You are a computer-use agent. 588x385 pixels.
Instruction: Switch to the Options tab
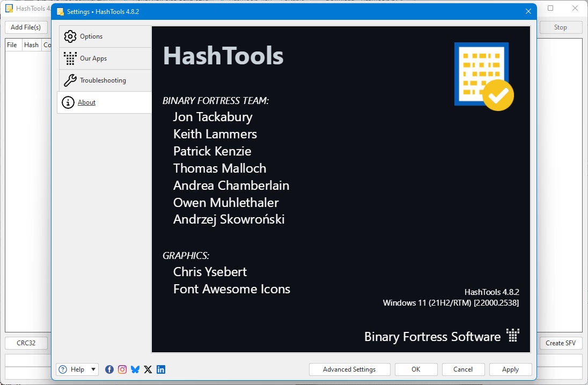point(105,36)
